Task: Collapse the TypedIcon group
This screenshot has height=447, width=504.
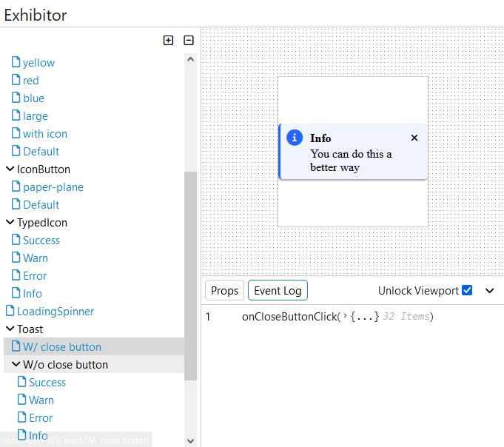Action: (10, 222)
